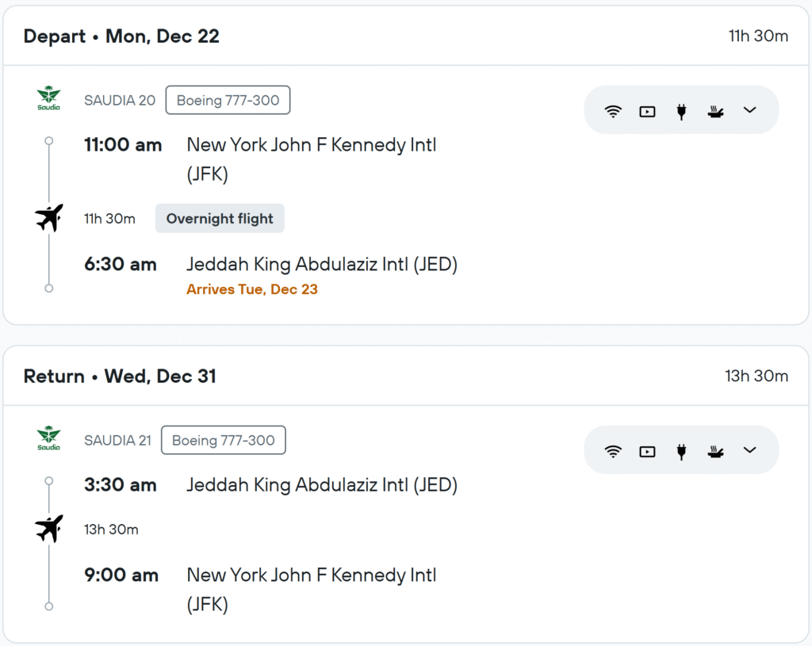Expand amenities chevron for SAUDIA 21
The width and height of the screenshot is (812, 646).
pyautogui.click(x=750, y=450)
